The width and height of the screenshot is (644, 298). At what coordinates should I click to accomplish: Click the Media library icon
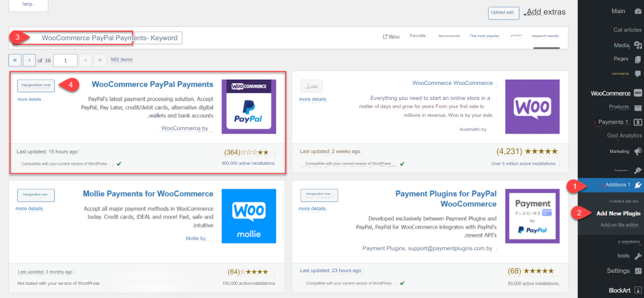pyautogui.click(x=638, y=45)
